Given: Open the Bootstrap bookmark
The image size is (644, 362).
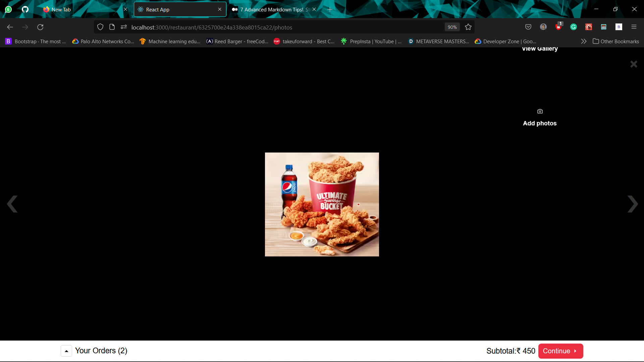Looking at the screenshot, I should (36, 41).
